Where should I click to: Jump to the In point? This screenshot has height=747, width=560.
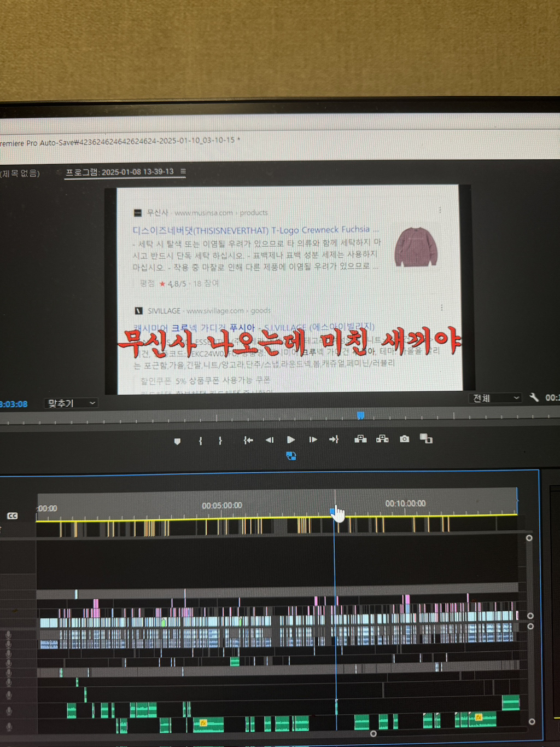point(248,440)
